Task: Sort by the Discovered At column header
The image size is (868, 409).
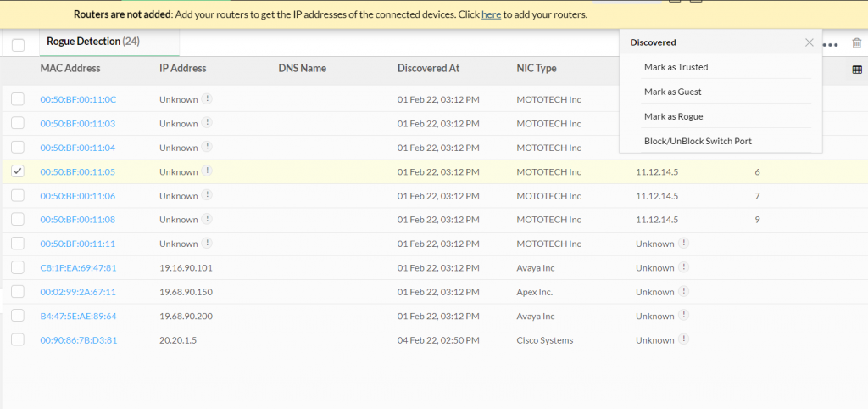Action: [428, 69]
